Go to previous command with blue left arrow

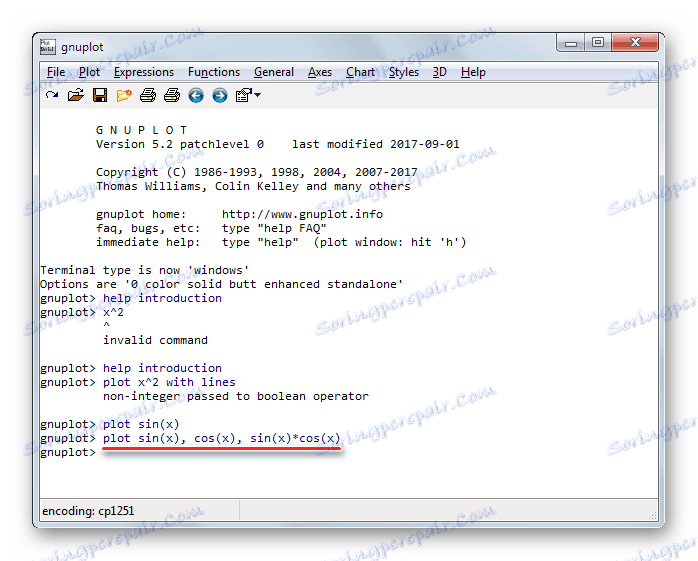pos(196,95)
